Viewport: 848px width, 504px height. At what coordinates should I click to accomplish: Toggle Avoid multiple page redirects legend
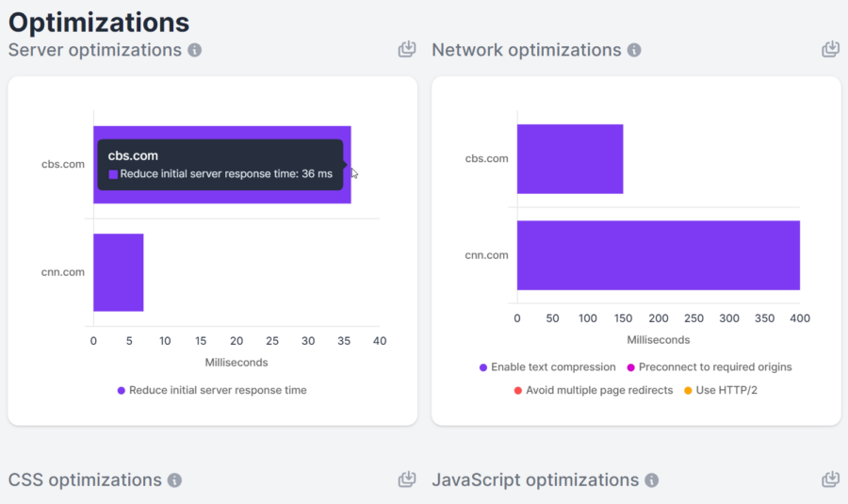[x=594, y=390]
